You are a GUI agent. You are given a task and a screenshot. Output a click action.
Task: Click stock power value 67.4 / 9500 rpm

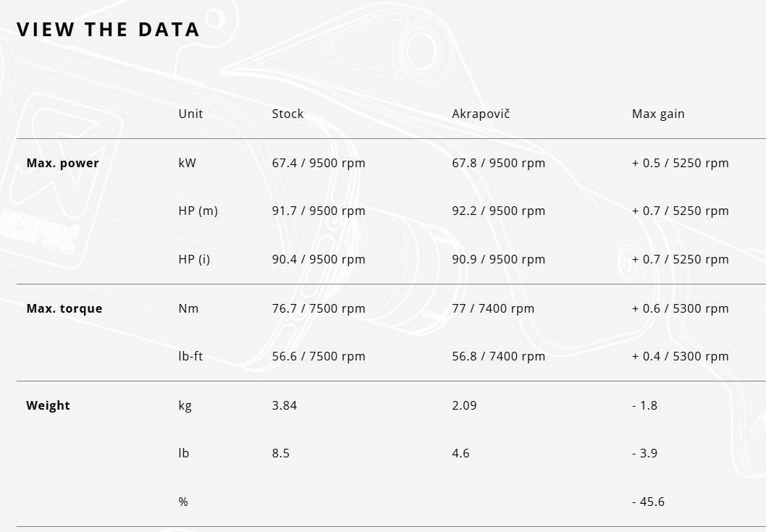tap(319, 163)
